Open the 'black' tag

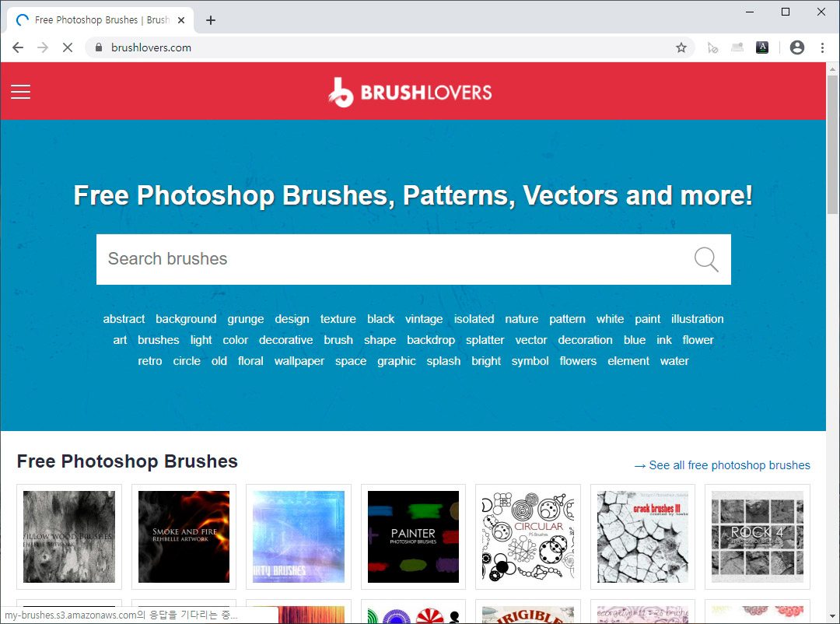[x=380, y=319]
